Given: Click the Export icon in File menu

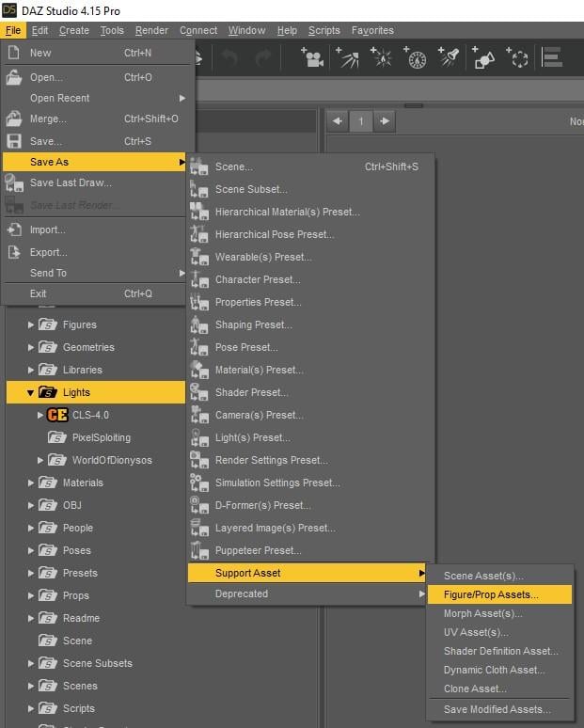Looking at the screenshot, I should [14, 252].
